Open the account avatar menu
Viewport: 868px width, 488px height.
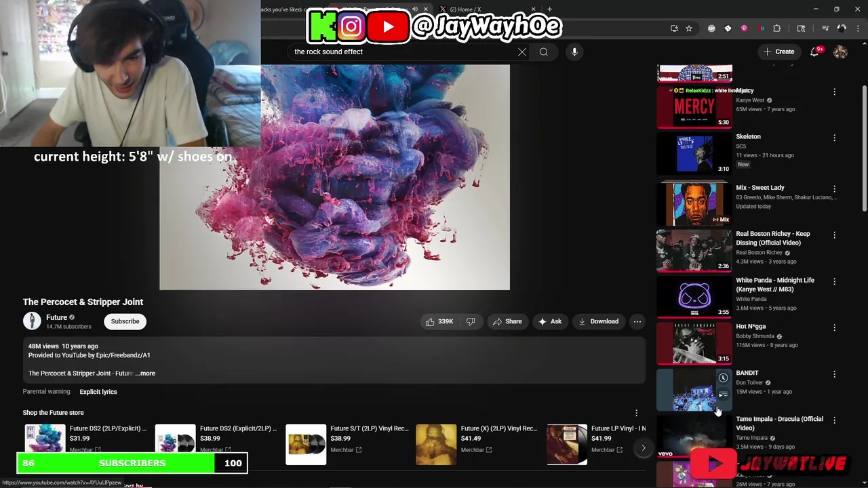840,52
